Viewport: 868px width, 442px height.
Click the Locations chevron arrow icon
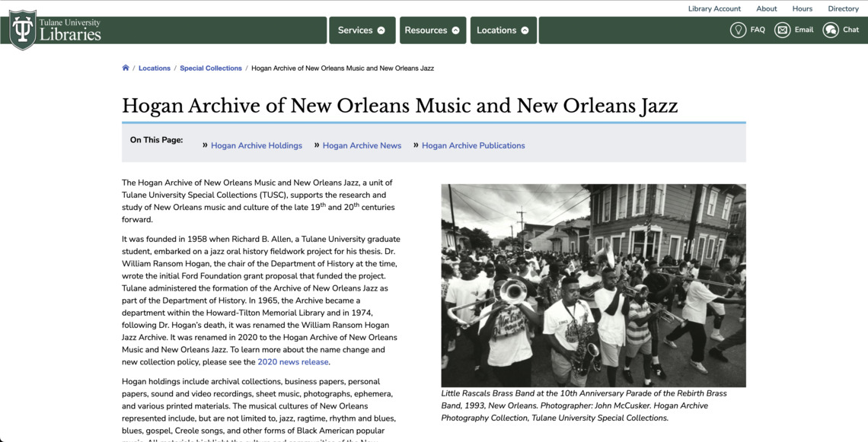click(x=525, y=30)
